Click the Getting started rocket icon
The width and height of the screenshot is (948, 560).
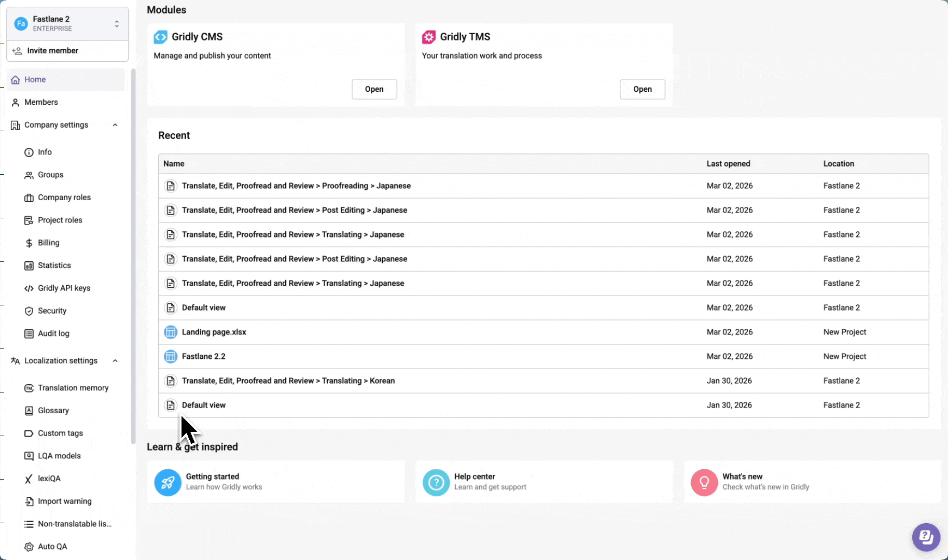[x=168, y=483]
